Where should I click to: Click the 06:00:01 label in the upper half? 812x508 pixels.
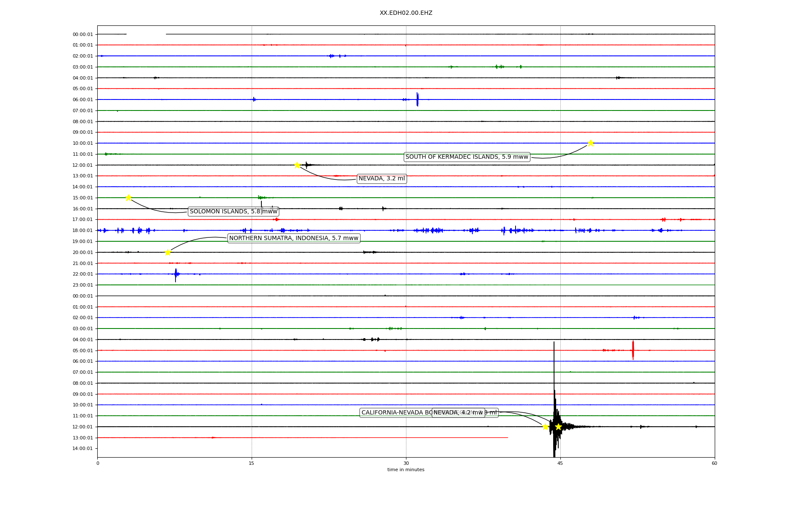(82, 100)
